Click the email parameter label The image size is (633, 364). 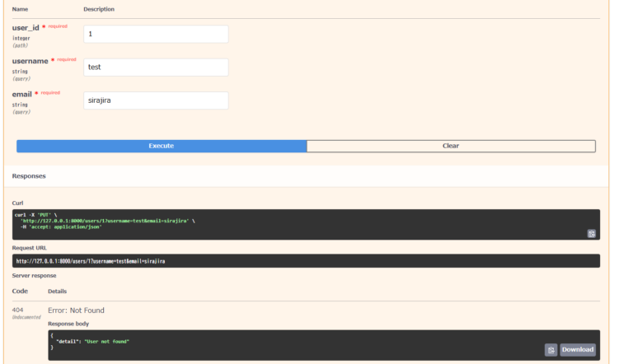(x=21, y=94)
